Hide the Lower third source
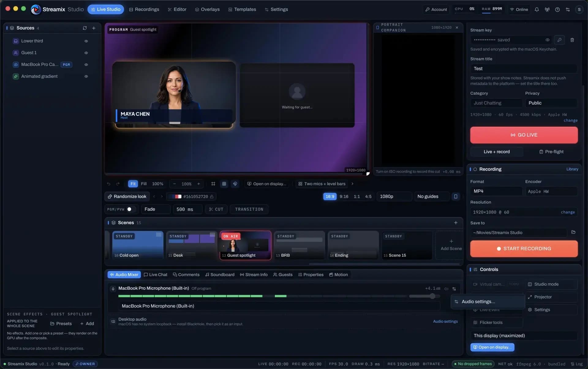Image resolution: width=588 pixels, height=369 pixels. pyautogui.click(x=86, y=41)
